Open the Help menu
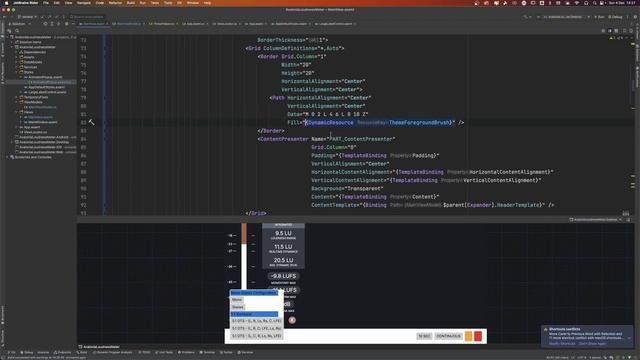Screen dimensions: 640x360 tap(207, 3)
